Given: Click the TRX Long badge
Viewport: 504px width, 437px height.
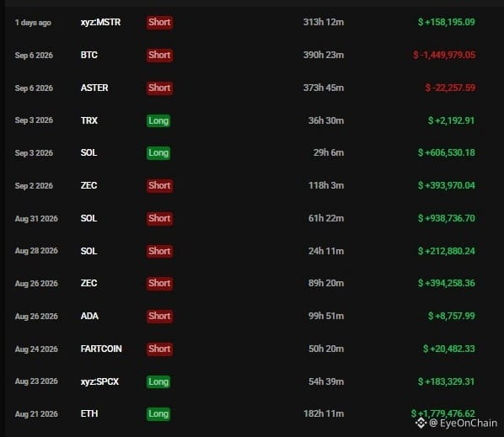Looking at the screenshot, I should (158, 120).
